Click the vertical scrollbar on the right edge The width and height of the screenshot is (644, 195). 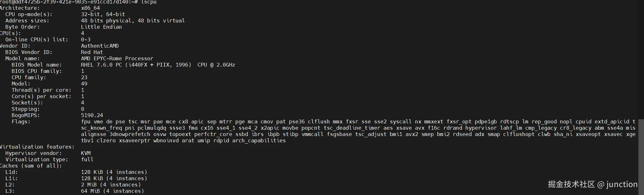[x=641, y=157]
